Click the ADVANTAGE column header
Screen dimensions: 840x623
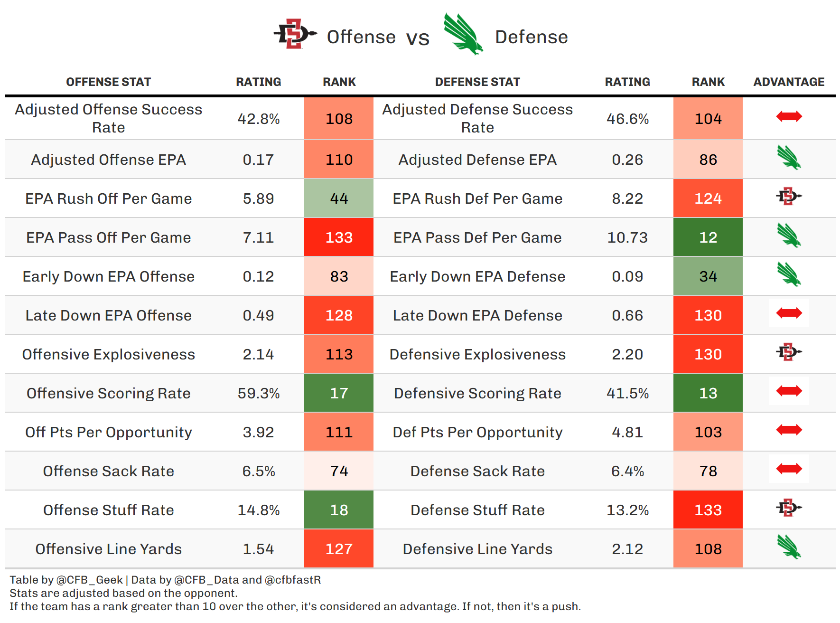point(789,82)
